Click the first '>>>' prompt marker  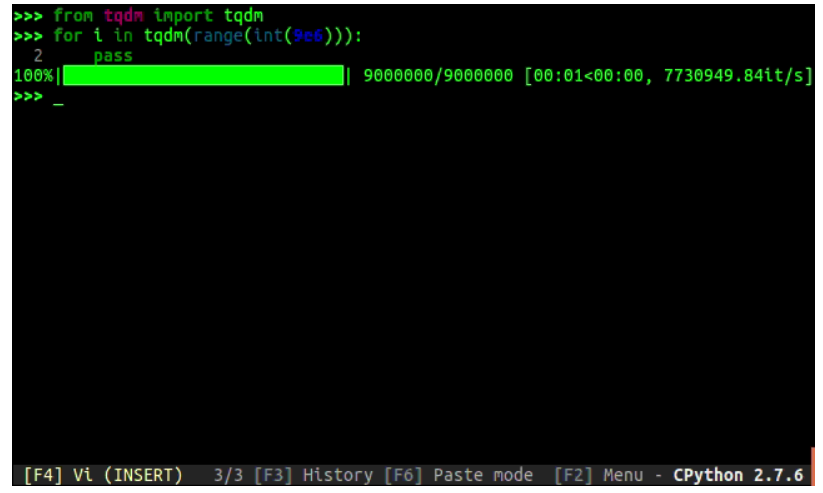[28, 16]
